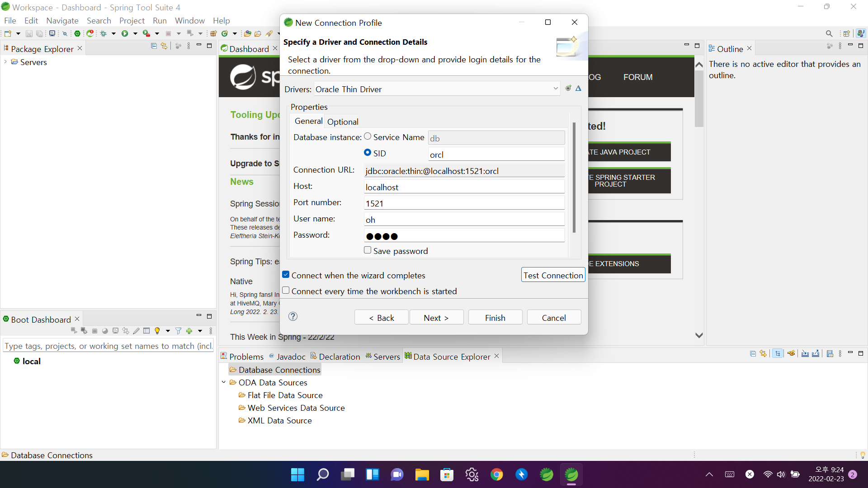The image size is (868, 488).
Task: Click the Properties panel vertical scrollbar
Action: click(574, 178)
